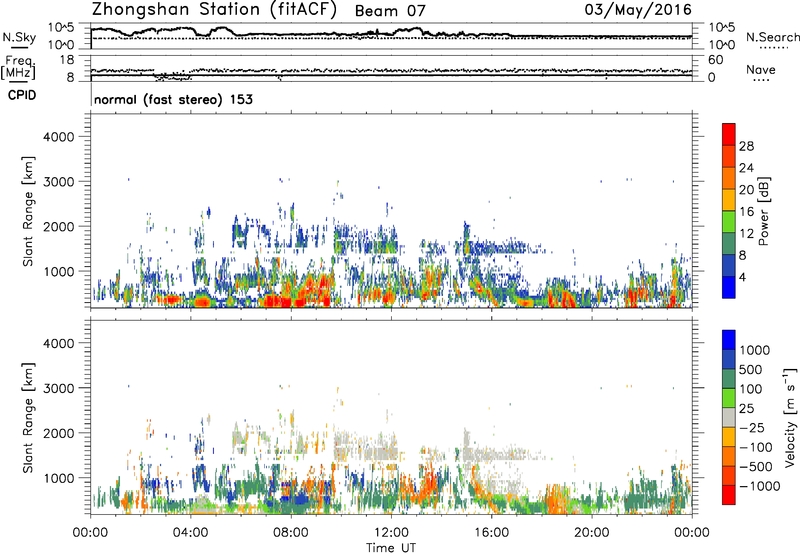Click the "20" value on Power colorbar
The image size is (800, 554).
point(746,190)
